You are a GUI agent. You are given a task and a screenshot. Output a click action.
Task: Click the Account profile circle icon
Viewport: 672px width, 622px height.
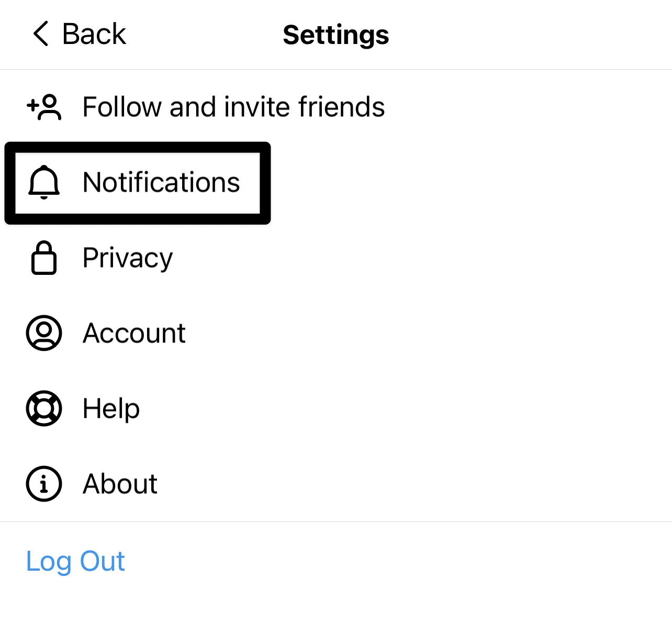tap(44, 333)
